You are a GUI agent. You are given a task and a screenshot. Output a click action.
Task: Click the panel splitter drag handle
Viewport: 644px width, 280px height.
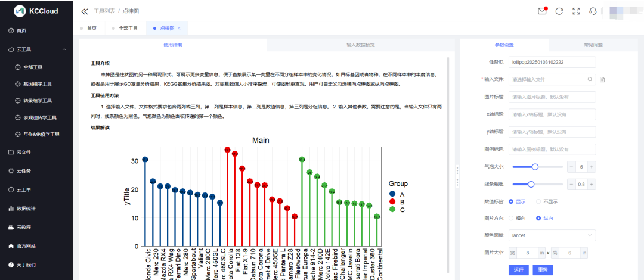click(457, 176)
